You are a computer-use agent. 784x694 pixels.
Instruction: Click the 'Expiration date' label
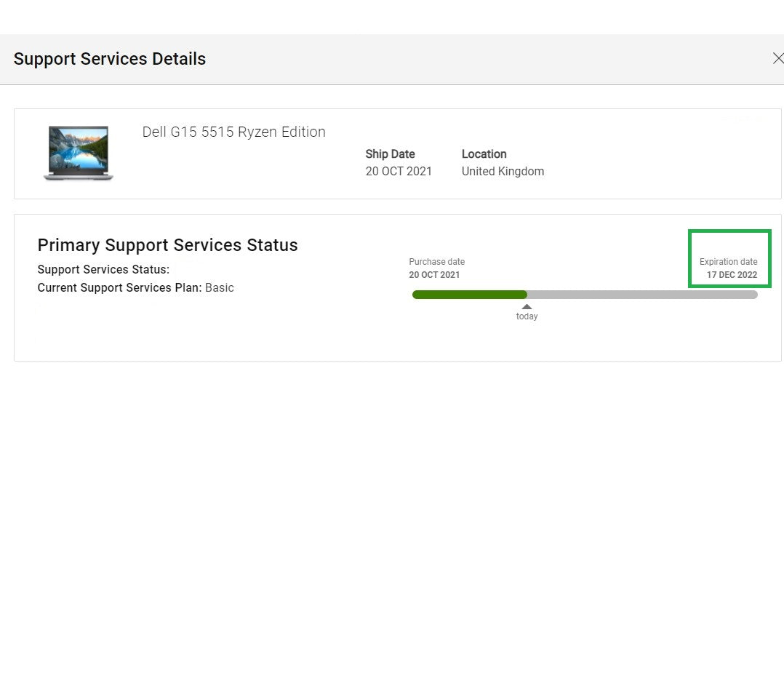(729, 261)
